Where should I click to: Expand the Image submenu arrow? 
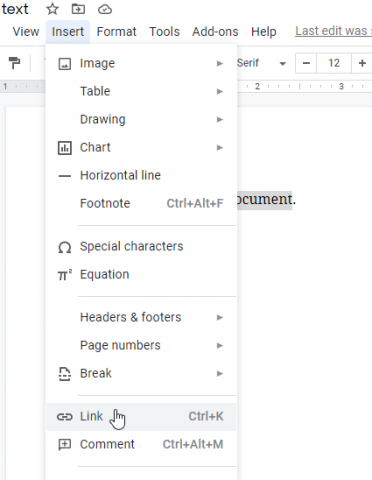220,63
